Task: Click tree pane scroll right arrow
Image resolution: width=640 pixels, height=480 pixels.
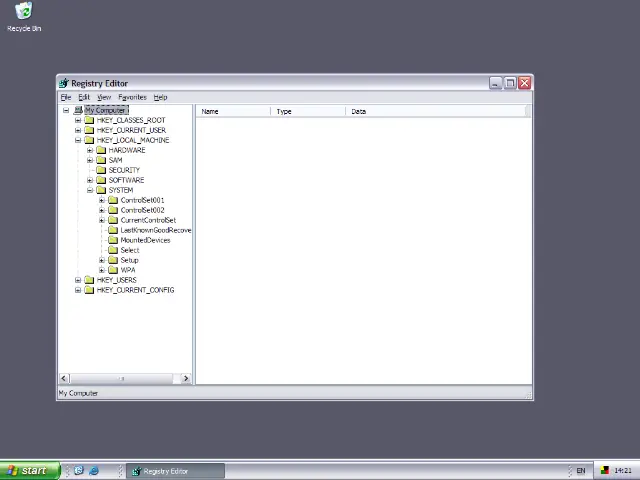Action: [186, 378]
